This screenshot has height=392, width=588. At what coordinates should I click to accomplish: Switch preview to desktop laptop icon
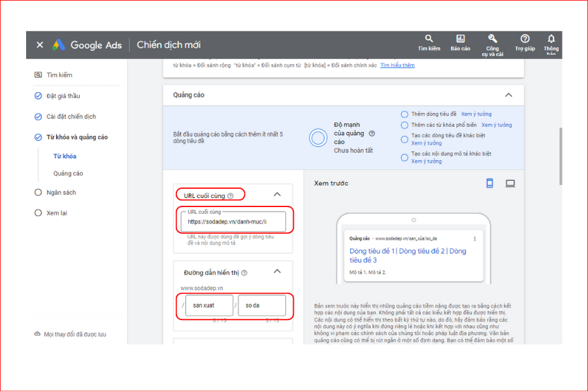point(510,183)
